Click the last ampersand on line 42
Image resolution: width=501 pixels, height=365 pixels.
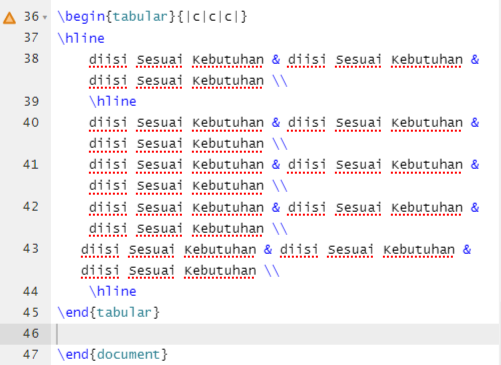[x=475, y=207]
